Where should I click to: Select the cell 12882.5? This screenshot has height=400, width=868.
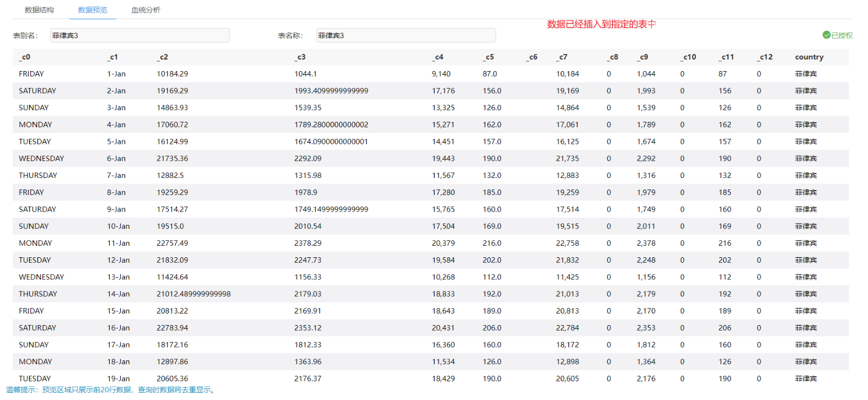point(170,176)
